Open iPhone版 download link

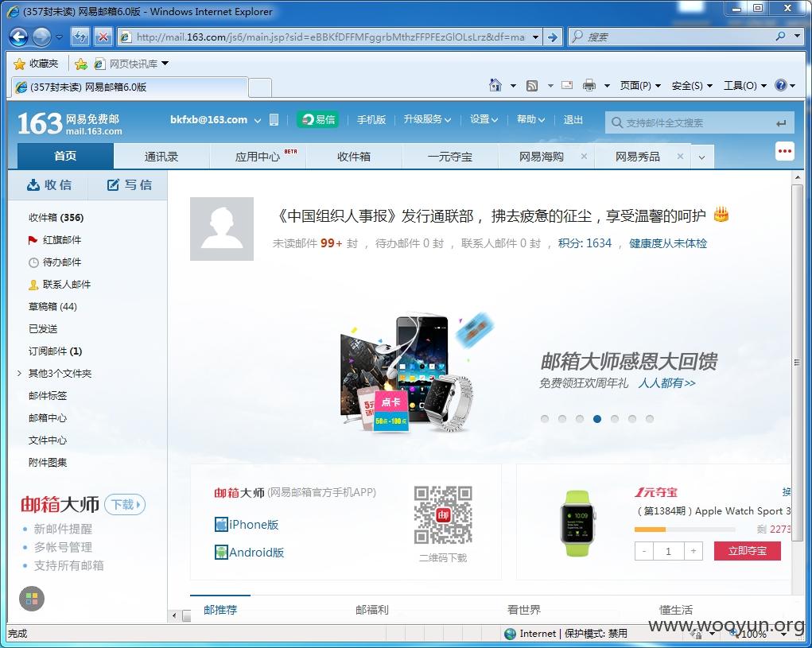coord(247,524)
